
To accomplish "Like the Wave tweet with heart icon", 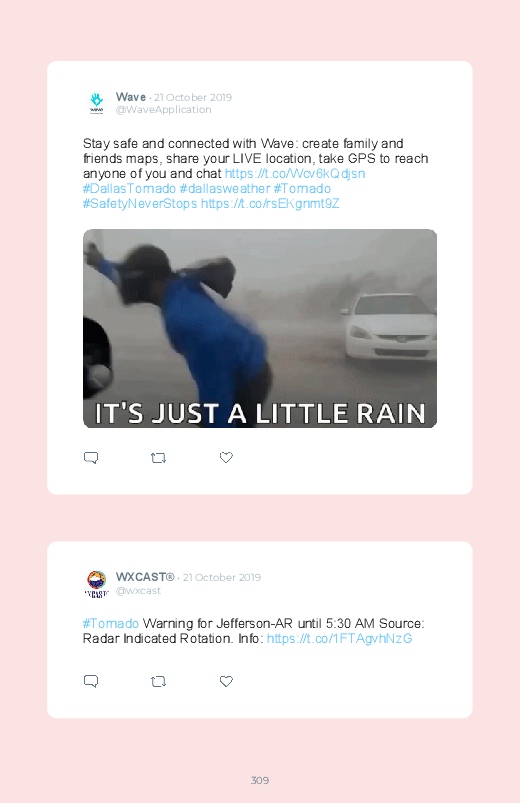I will [x=226, y=457].
